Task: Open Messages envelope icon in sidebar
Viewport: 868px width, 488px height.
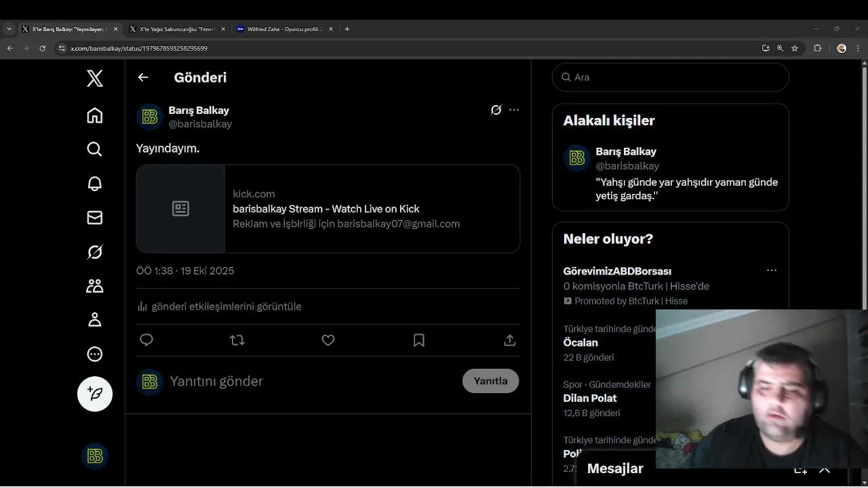Action: tap(95, 218)
